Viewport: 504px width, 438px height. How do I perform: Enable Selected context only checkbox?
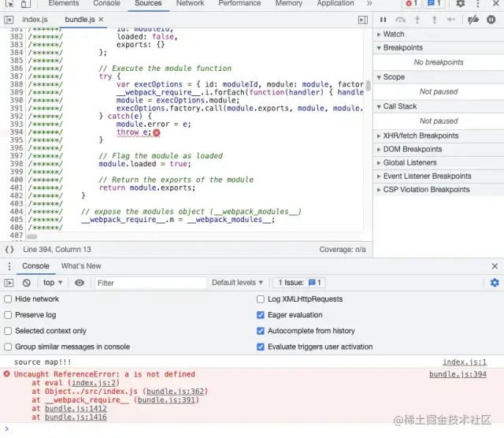point(8,331)
